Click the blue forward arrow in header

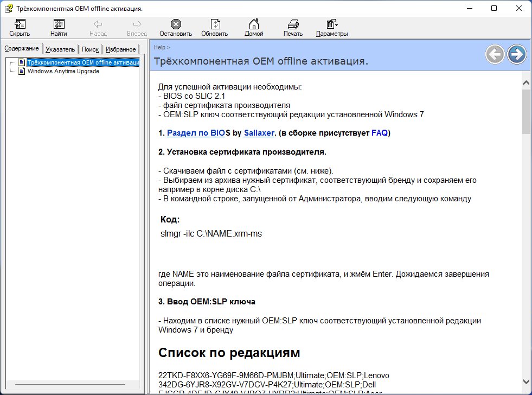[x=517, y=54]
